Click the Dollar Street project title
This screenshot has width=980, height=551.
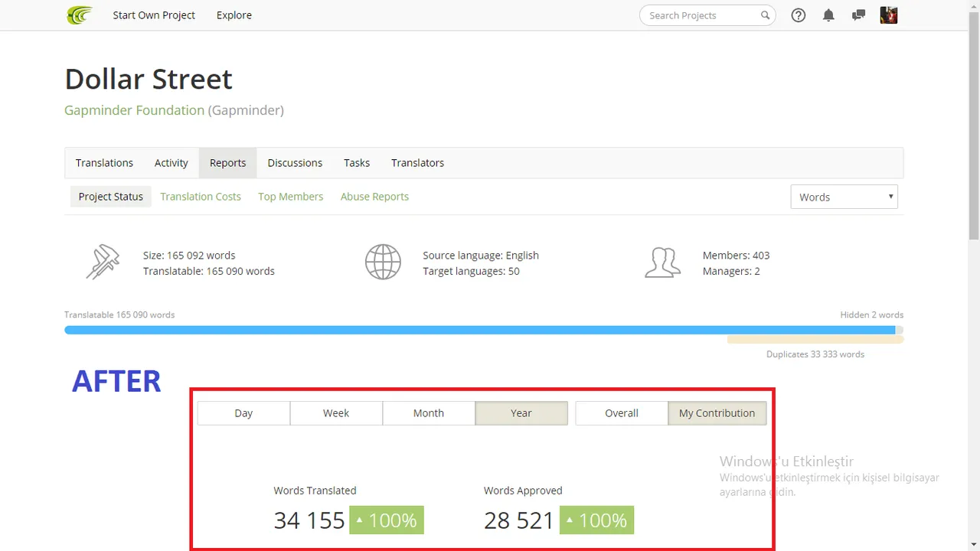pos(149,79)
